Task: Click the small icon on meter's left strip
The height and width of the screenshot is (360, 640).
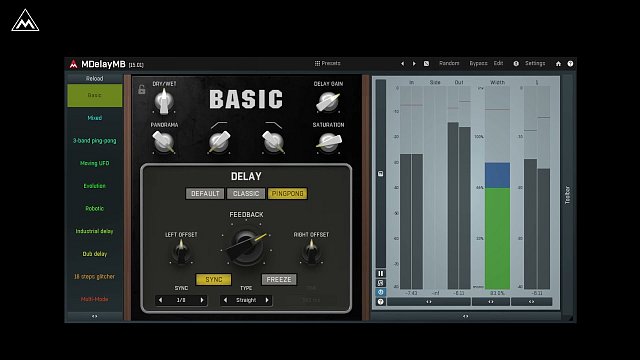Action: [x=380, y=173]
